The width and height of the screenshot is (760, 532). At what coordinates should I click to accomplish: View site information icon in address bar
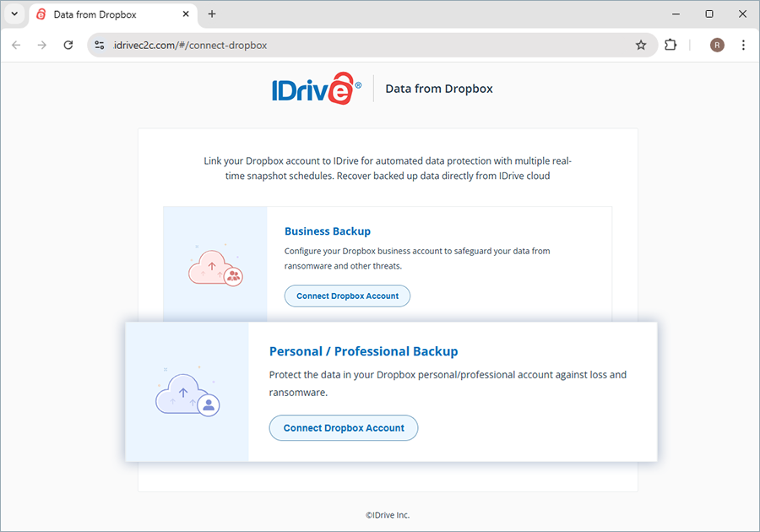[100, 45]
